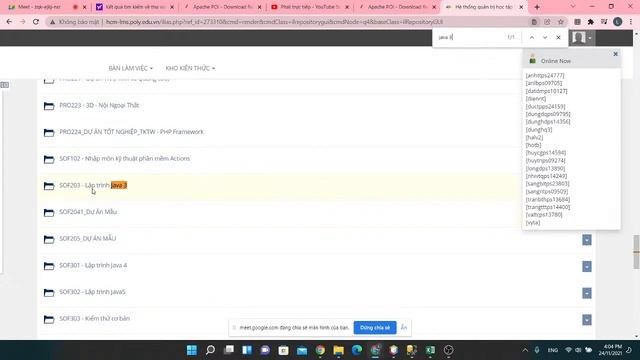The image size is (640, 360).
Task: Open the user avatar dropdown
Action: click(x=582, y=38)
